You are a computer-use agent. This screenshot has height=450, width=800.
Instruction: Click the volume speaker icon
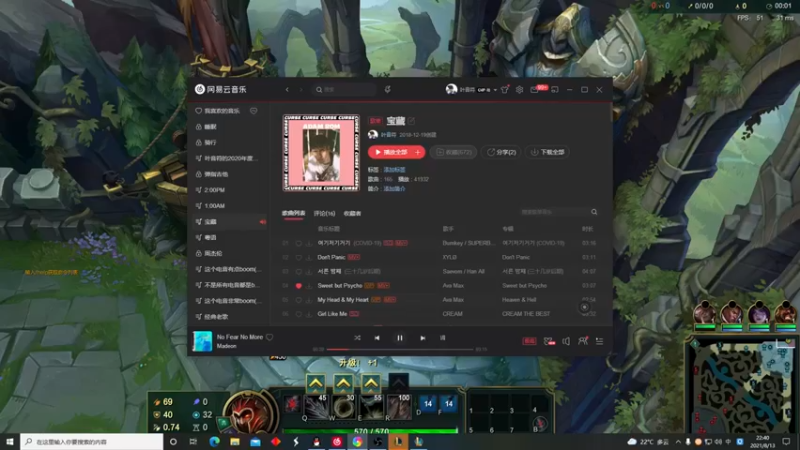click(x=566, y=341)
